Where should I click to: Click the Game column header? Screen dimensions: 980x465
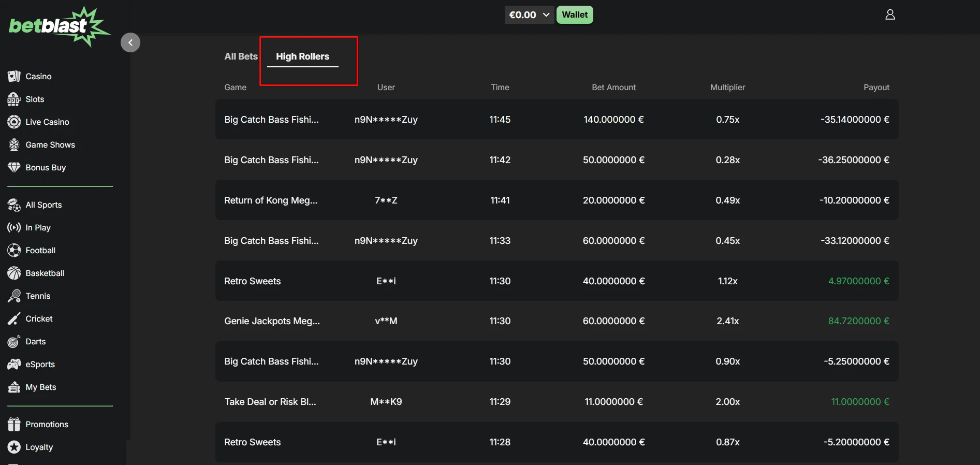[x=236, y=87]
